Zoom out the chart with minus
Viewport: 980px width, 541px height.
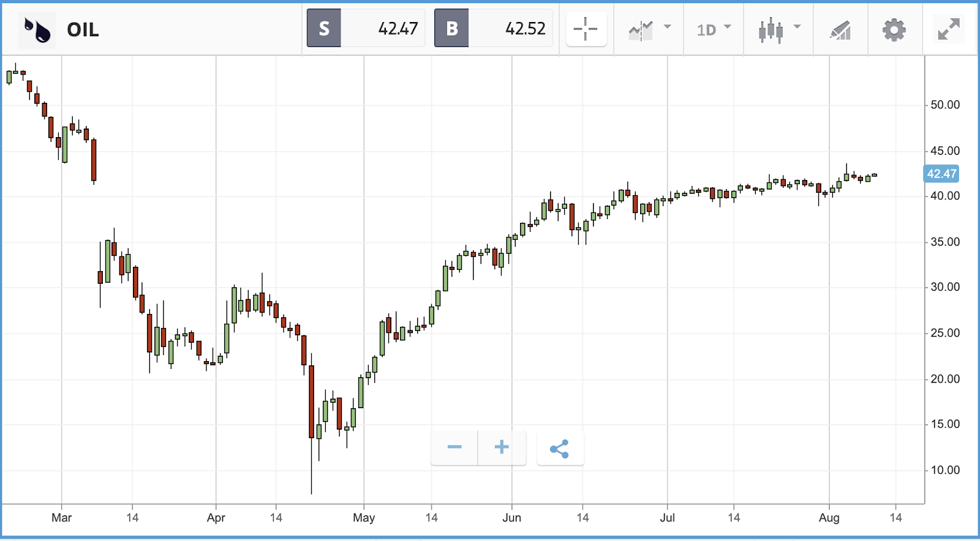(454, 447)
